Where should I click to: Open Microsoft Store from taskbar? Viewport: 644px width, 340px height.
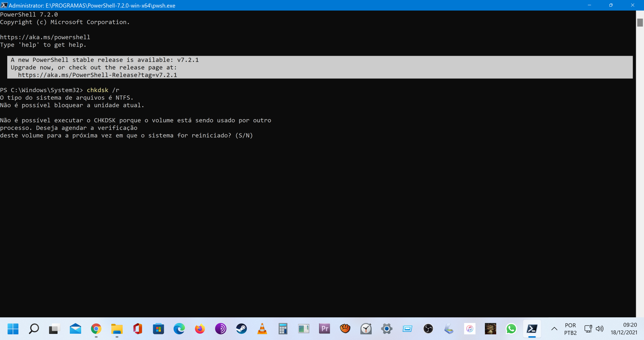point(158,329)
